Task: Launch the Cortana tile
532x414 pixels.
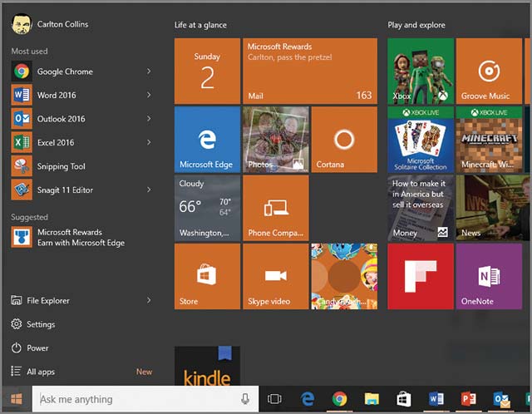Action: pyautogui.click(x=343, y=139)
